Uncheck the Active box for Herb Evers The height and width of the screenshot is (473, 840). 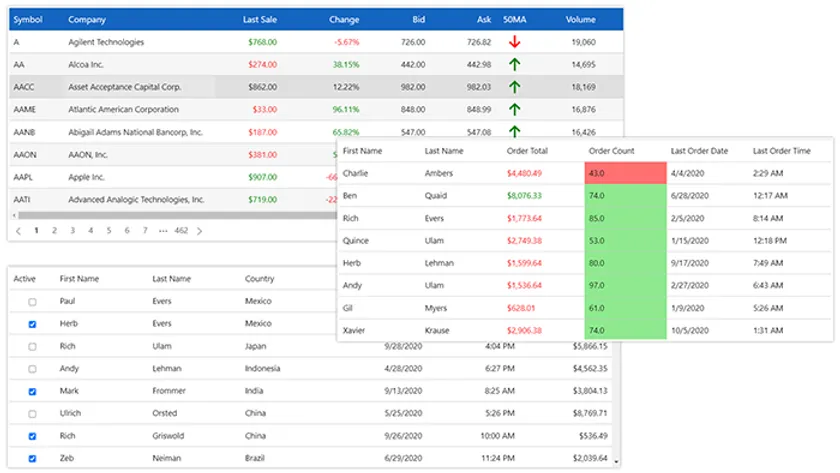(32, 324)
